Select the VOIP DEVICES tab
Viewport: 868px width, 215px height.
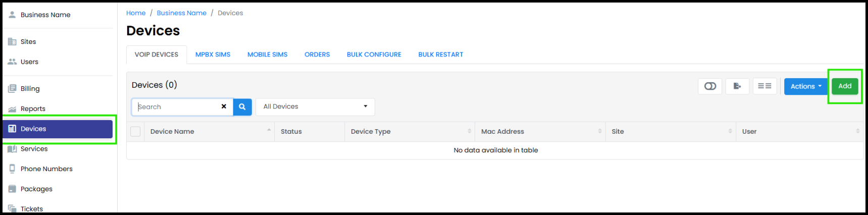[x=157, y=55]
